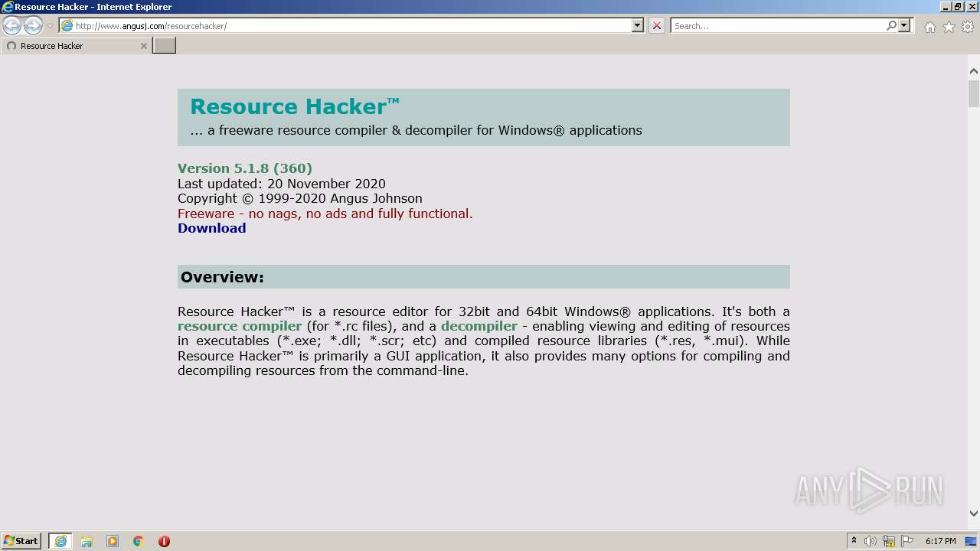Image resolution: width=980 pixels, height=551 pixels.
Task: Click the Internet Explorer title bar icon
Action: tap(7, 7)
